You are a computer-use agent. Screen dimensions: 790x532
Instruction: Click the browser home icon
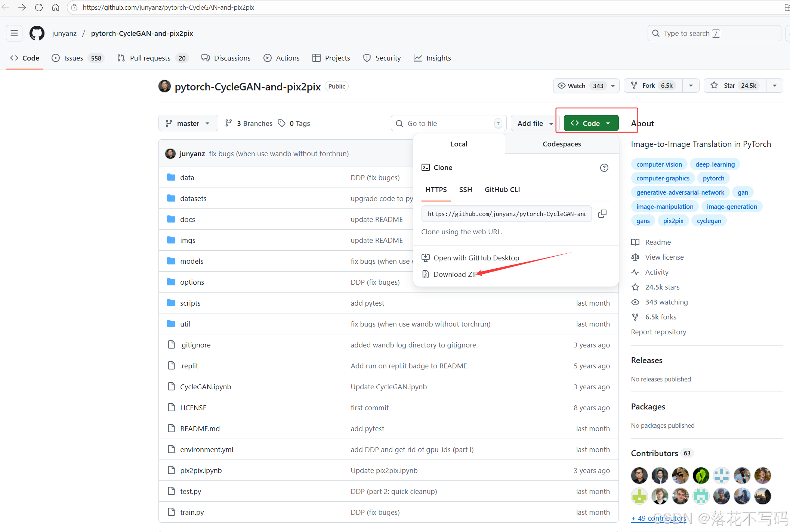pos(56,7)
